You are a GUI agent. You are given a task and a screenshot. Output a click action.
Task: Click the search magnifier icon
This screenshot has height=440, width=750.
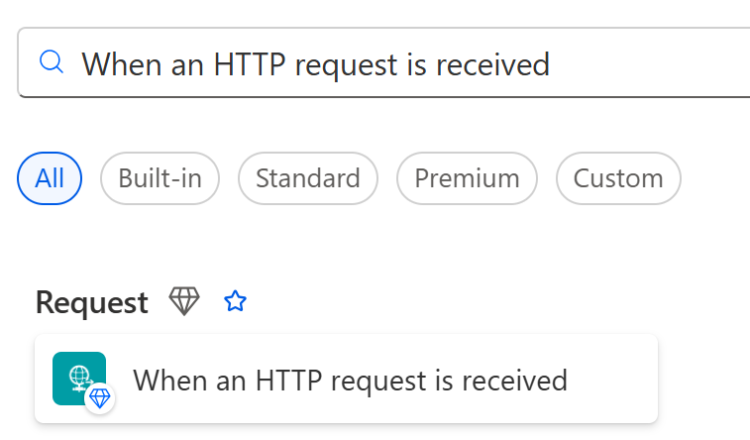click(x=51, y=63)
